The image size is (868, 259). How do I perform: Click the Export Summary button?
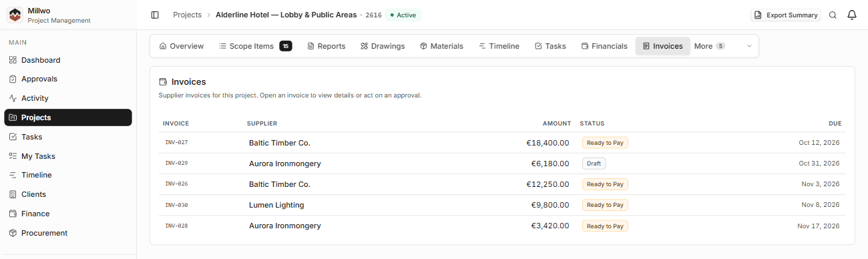pyautogui.click(x=786, y=15)
